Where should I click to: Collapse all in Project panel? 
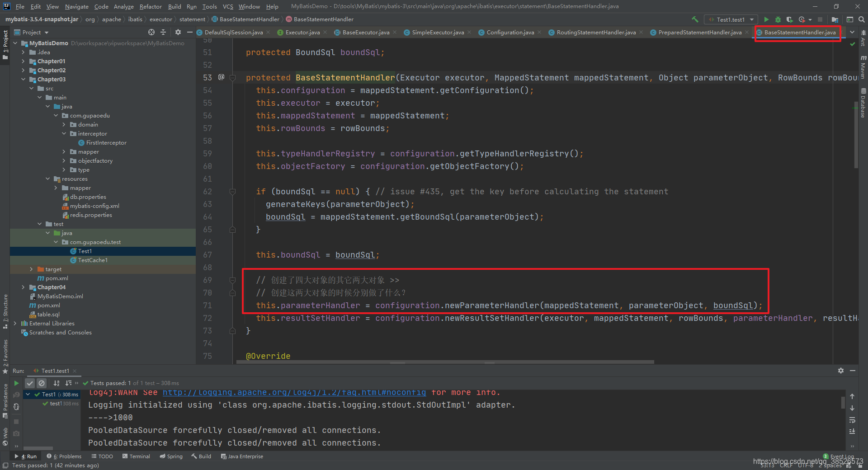coord(163,32)
